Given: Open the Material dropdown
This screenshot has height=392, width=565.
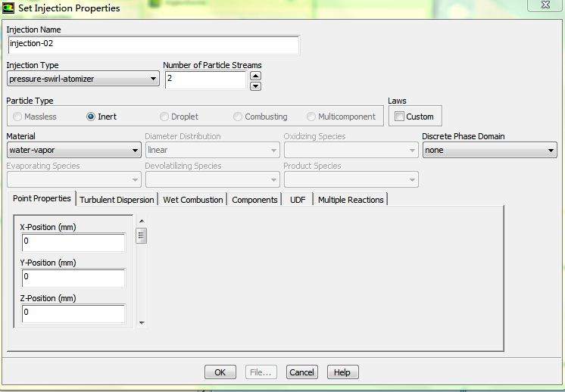Looking at the screenshot, I should pos(74,150).
